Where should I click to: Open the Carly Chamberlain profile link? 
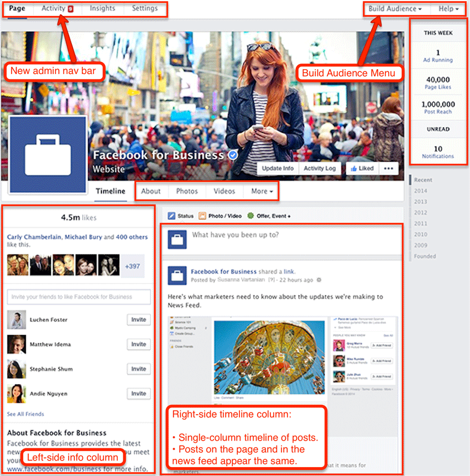click(x=34, y=237)
